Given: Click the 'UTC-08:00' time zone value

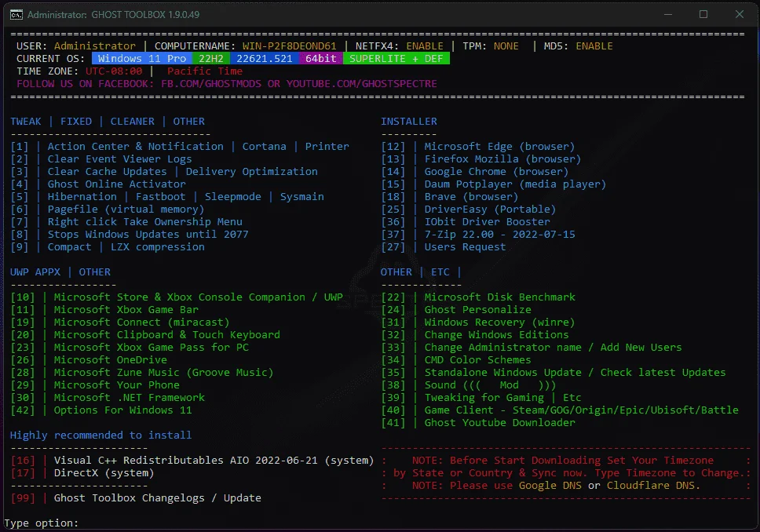Looking at the screenshot, I should tap(114, 71).
